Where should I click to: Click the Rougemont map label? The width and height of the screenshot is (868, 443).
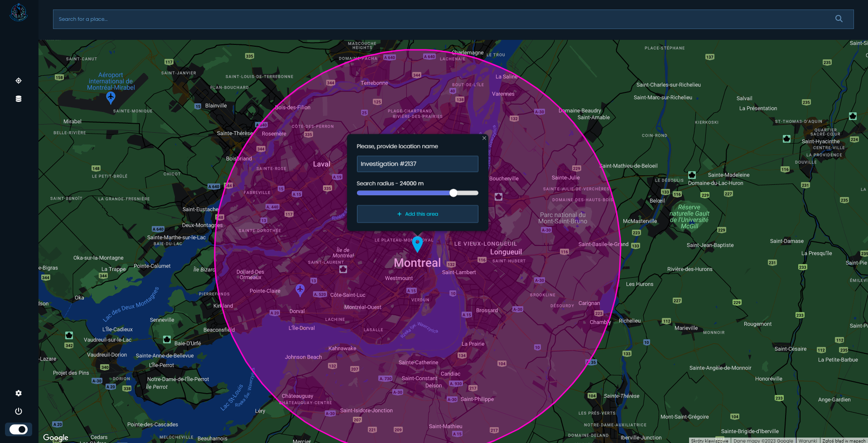pyautogui.click(x=758, y=324)
